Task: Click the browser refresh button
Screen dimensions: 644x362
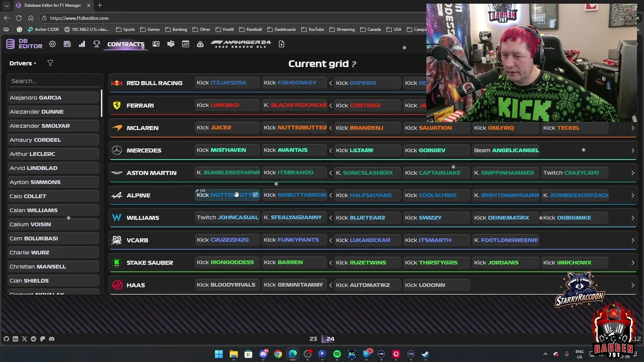Action: [x=19, y=18]
